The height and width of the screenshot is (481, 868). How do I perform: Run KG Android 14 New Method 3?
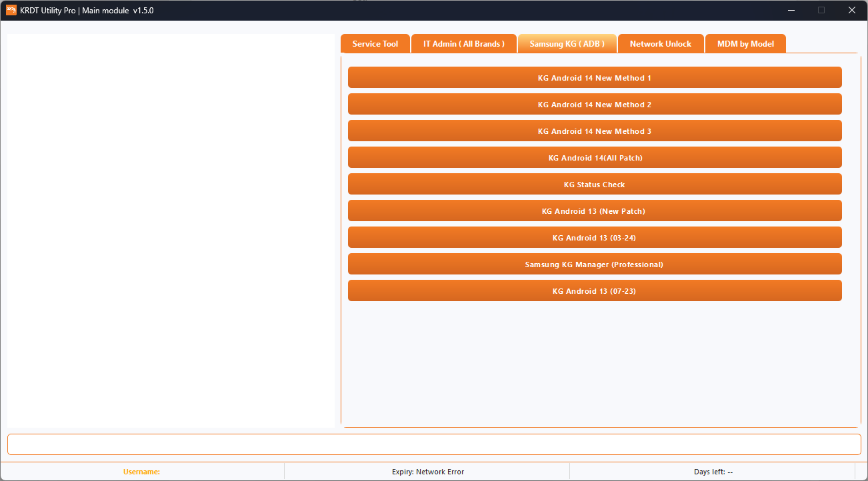pyautogui.click(x=594, y=131)
